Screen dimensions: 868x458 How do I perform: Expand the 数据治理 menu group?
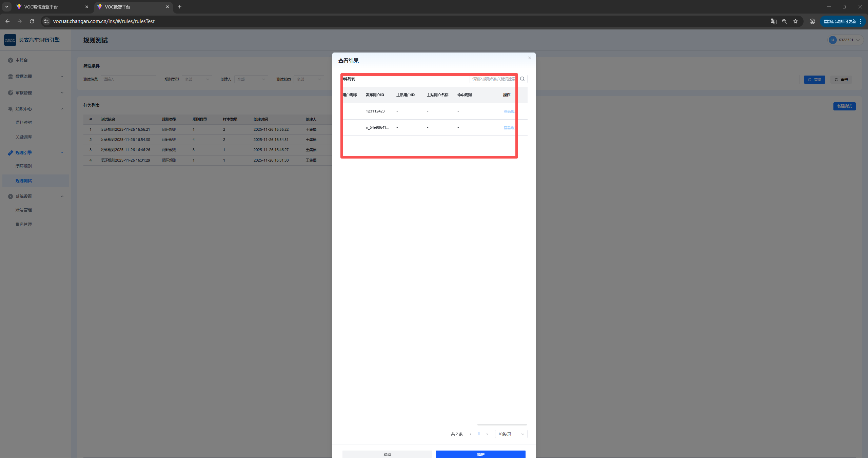click(62, 77)
